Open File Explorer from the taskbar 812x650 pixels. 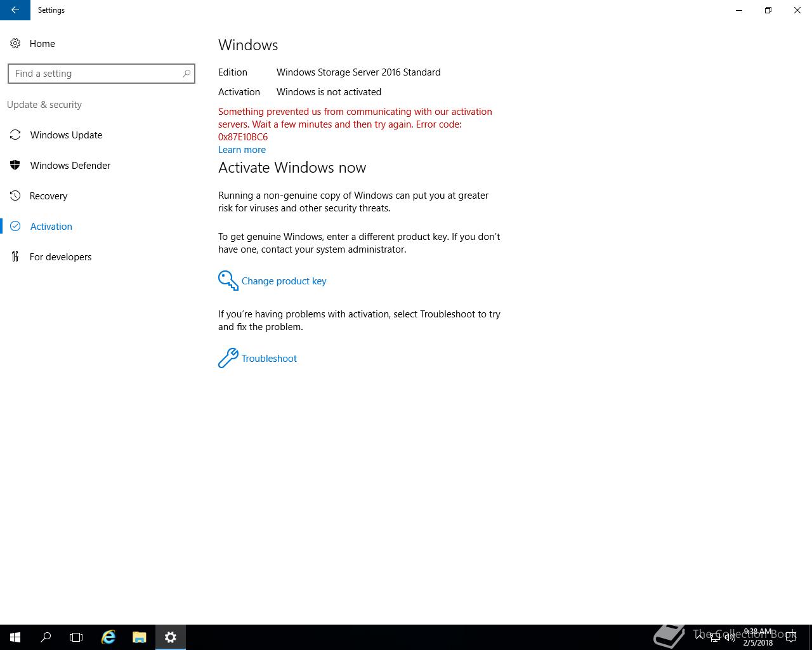[140, 637]
